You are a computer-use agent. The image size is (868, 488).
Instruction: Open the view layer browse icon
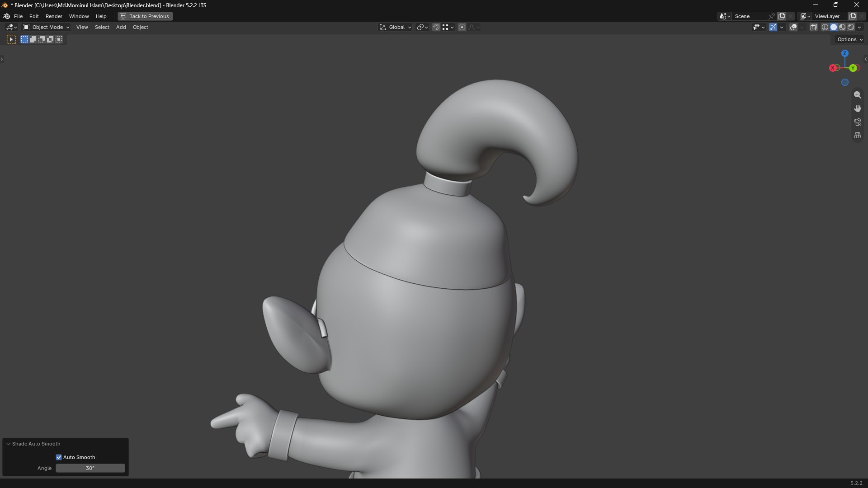(805, 16)
